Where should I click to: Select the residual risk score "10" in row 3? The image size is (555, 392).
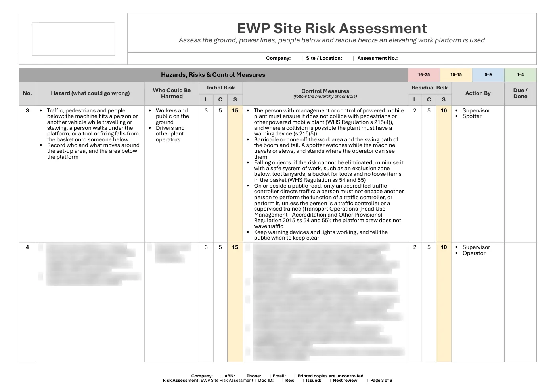[444, 111]
